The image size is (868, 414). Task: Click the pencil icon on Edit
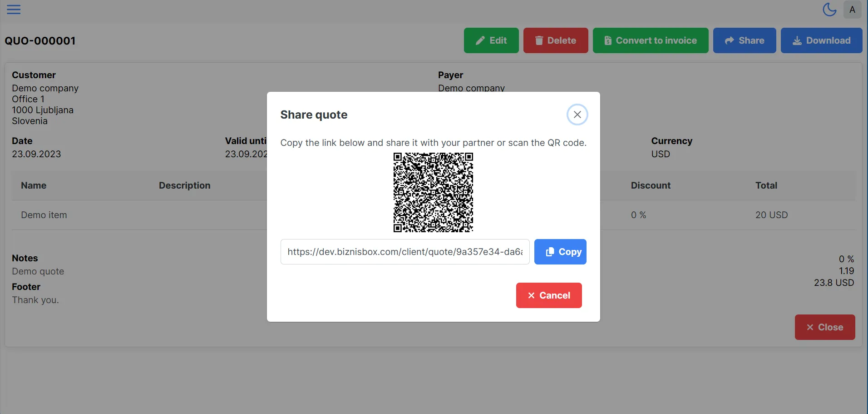[x=480, y=41]
